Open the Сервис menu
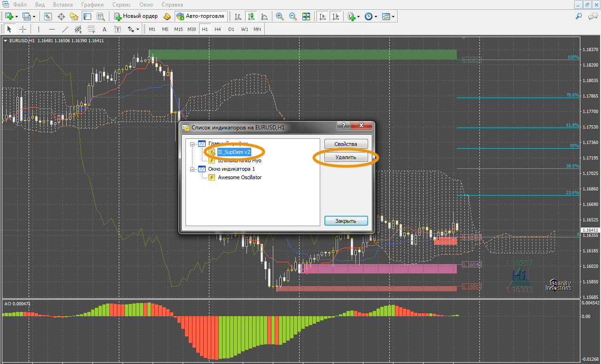The image size is (601, 364). (123, 5)
